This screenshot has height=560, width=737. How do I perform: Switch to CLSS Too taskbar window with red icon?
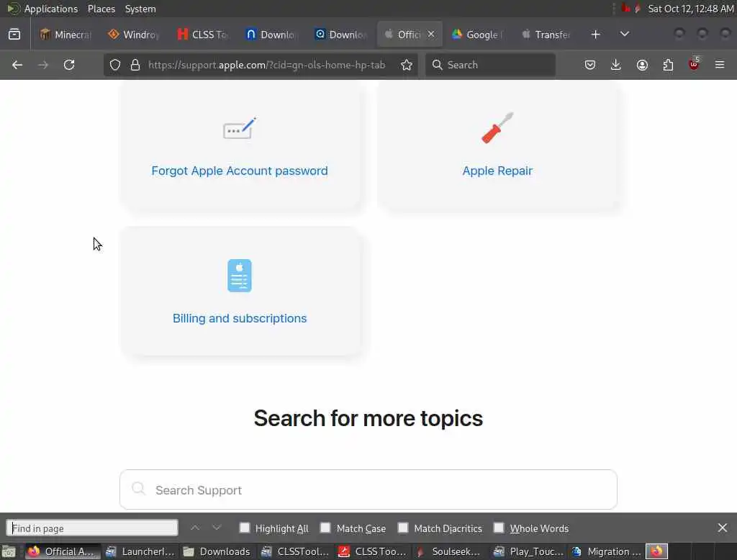[372, 551]
